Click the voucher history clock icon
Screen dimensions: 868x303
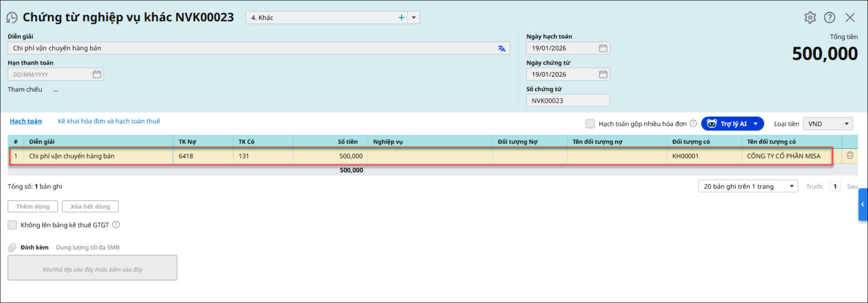click(11, 18)
